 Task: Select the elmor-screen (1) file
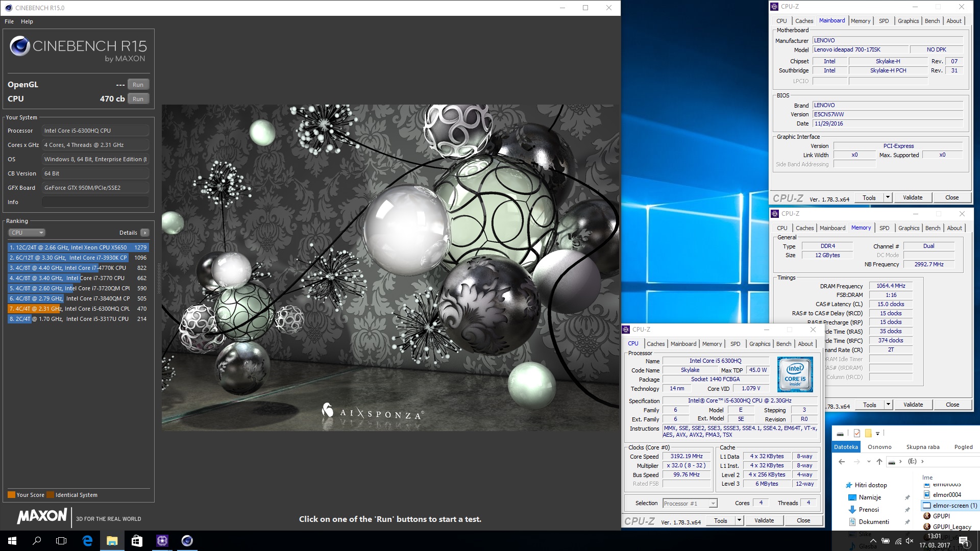(950, 506)
